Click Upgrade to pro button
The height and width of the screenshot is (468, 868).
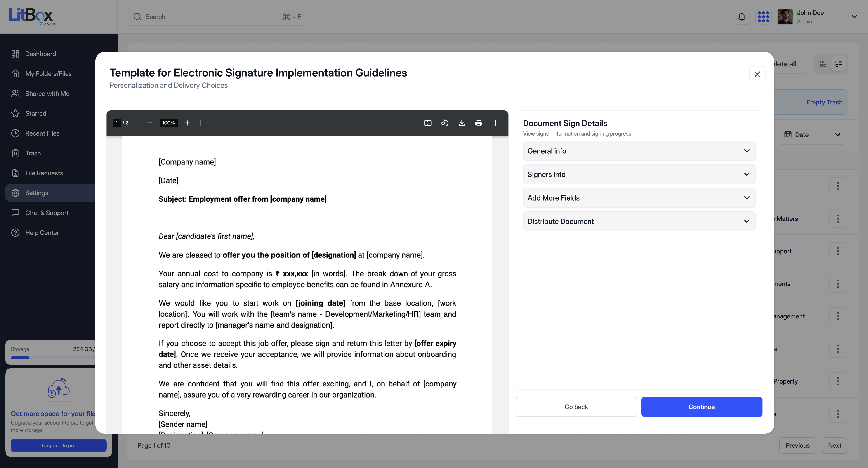click(59, 445)
